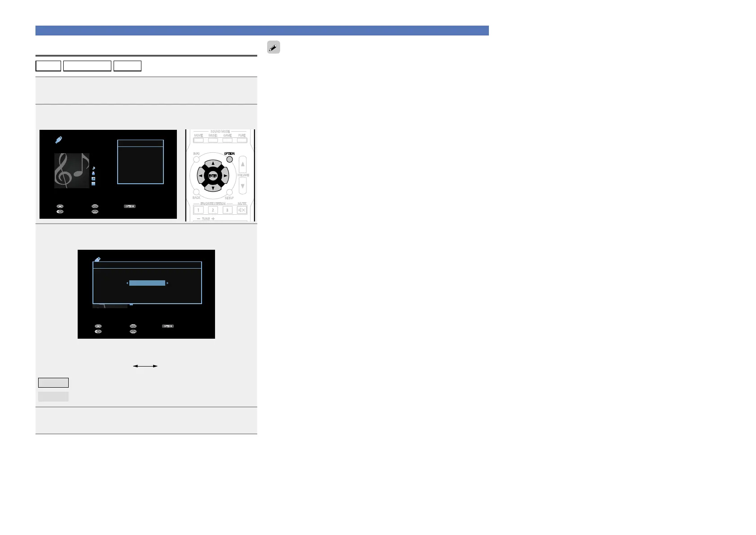
Task: Click the pencil note icon
Action: (x=273, y=47)
